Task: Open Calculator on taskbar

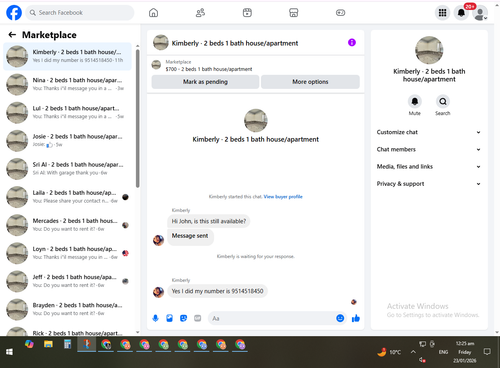Action: tap(67, 344)
